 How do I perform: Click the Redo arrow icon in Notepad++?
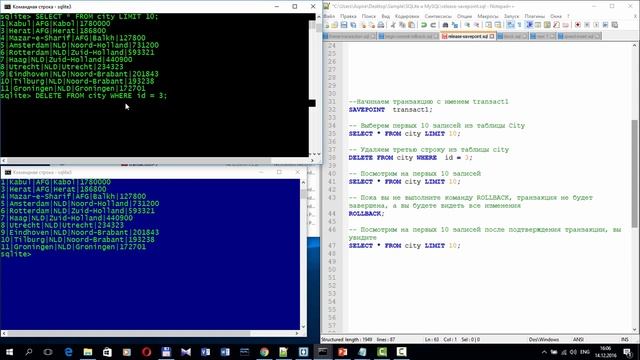[x=433, y=25]
